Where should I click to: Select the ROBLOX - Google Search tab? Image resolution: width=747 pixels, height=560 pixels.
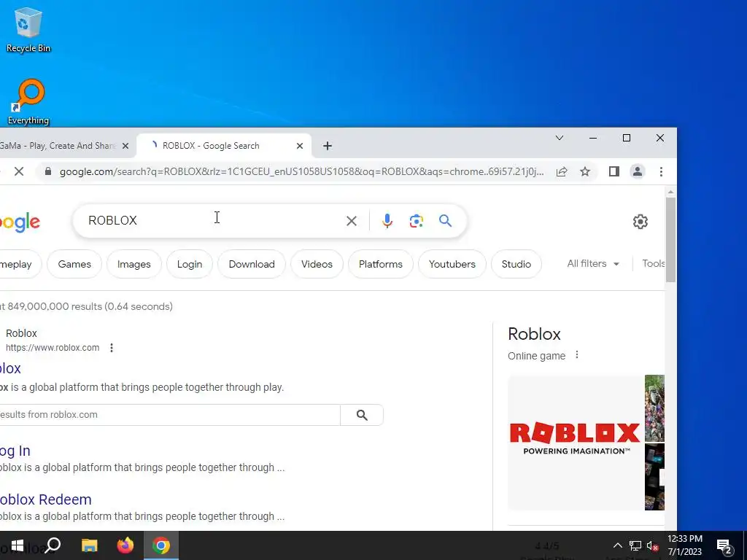click(x=224, y=146)
